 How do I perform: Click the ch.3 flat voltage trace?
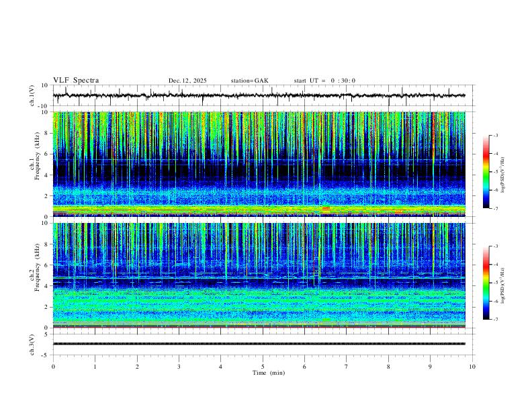259,344
